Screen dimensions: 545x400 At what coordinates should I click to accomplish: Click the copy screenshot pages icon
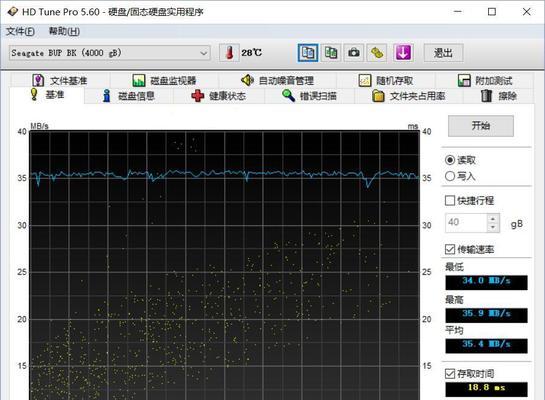coord(331,53)
